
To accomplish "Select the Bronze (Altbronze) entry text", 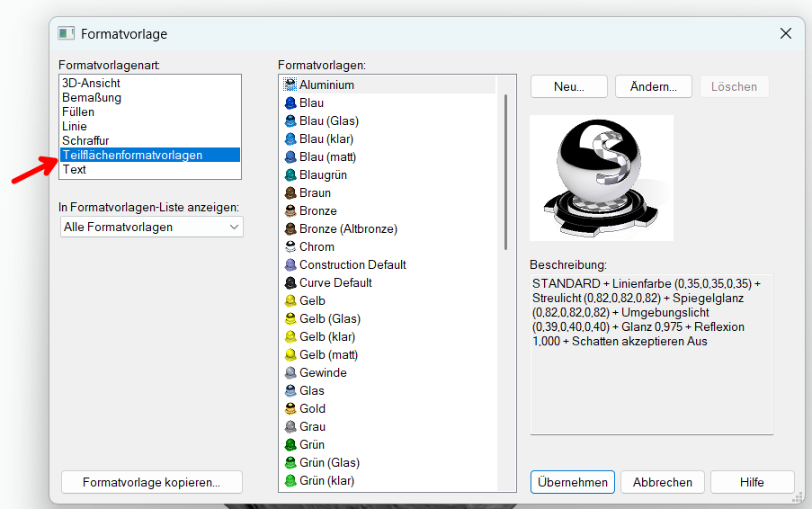I will [349, 228].
